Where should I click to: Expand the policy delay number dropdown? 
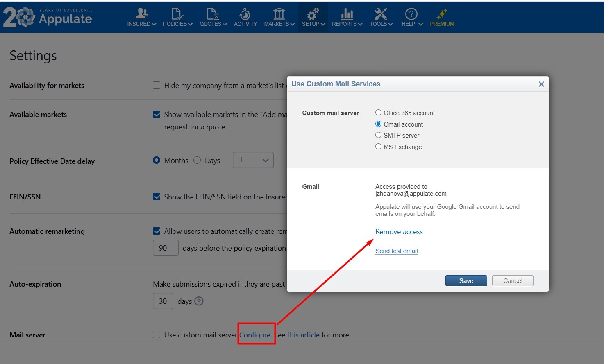point(253,160)
